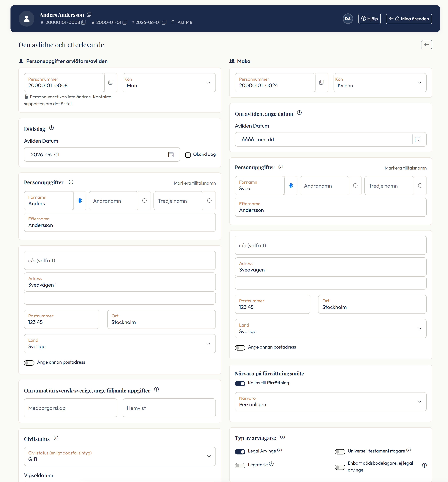The width and height of the screenshot is (448, 482).
Task: Check the Okänd dag checkbox
Action: 188,155
